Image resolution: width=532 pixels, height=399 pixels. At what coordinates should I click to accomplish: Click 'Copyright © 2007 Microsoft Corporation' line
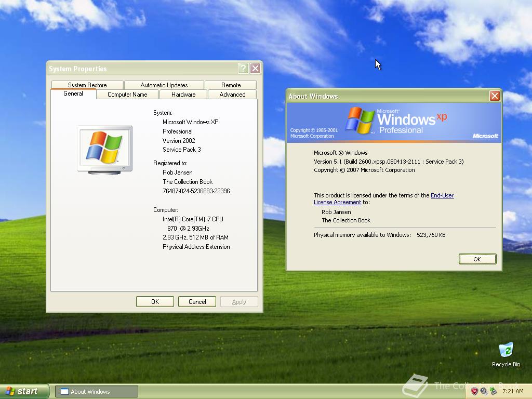pyautogui.click(x=364, y=170)
